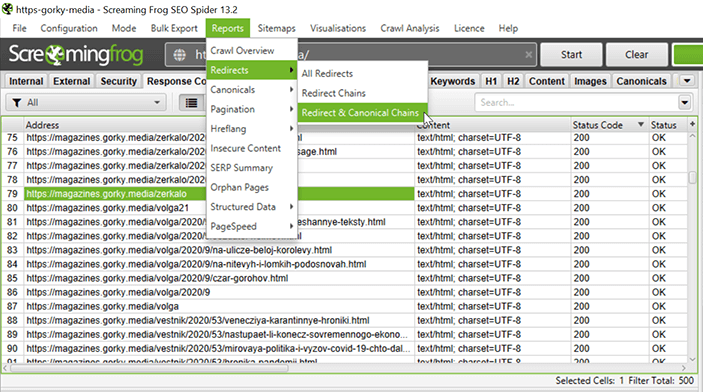Click the Start button
The image size is (703, 392).
coord(571,55)
